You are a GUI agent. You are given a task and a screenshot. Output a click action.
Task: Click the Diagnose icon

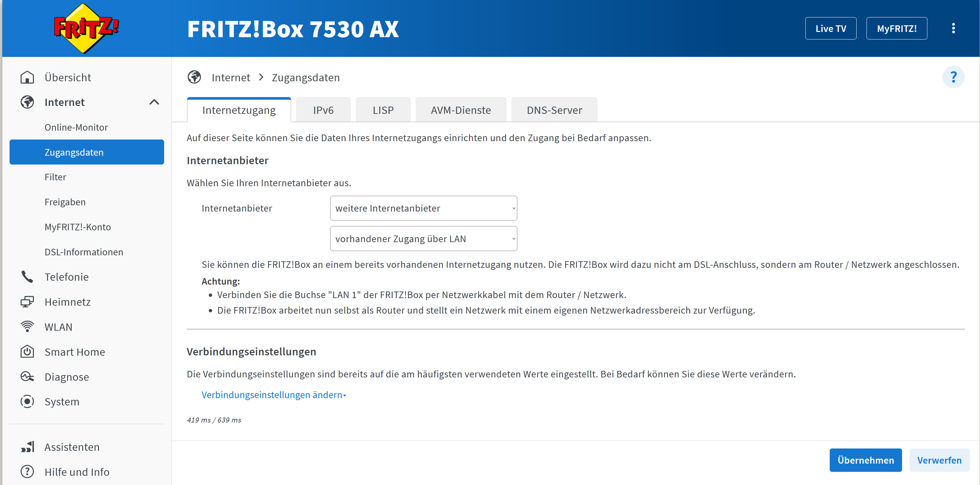(27, 376)
